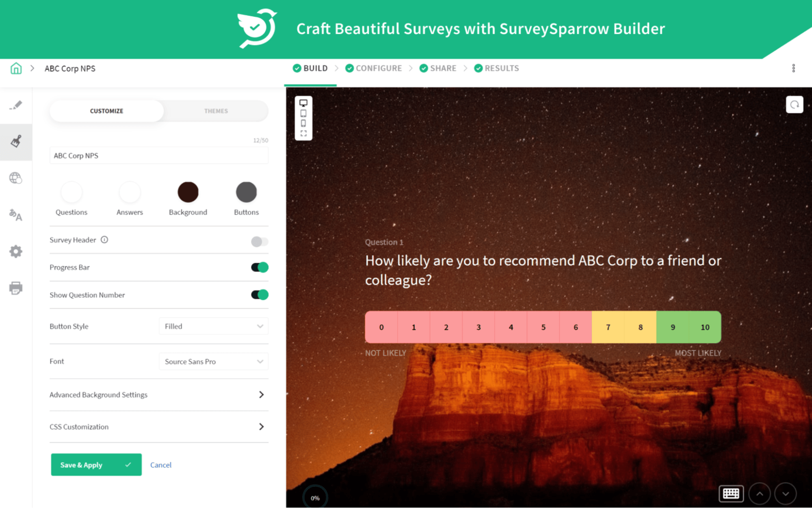The height and width of the screenshot is (508, 812).
Task: Turn off Show Question Number
Action: (260, 295)
